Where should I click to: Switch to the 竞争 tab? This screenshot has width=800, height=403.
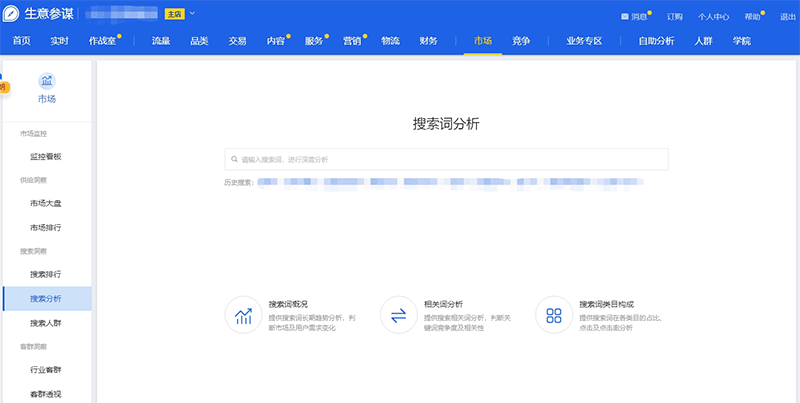[x=520, y=40]
